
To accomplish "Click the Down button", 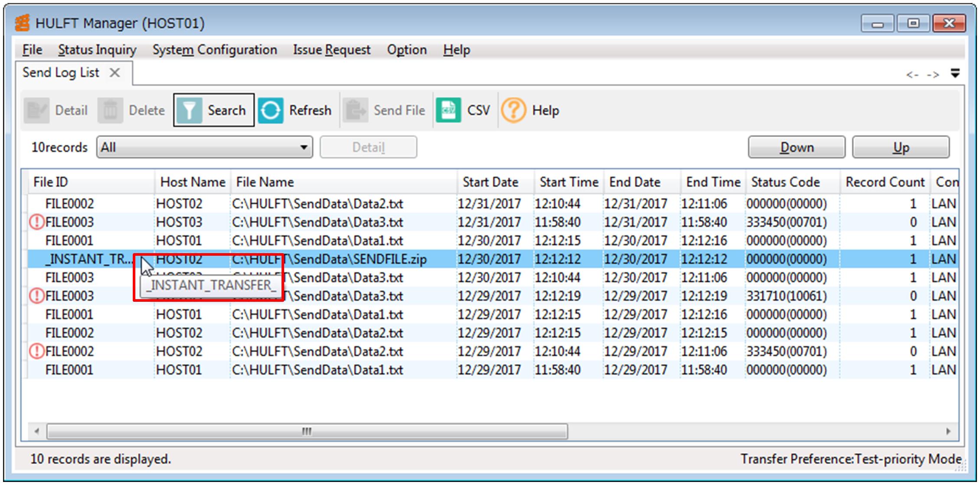I will point(796,147).
